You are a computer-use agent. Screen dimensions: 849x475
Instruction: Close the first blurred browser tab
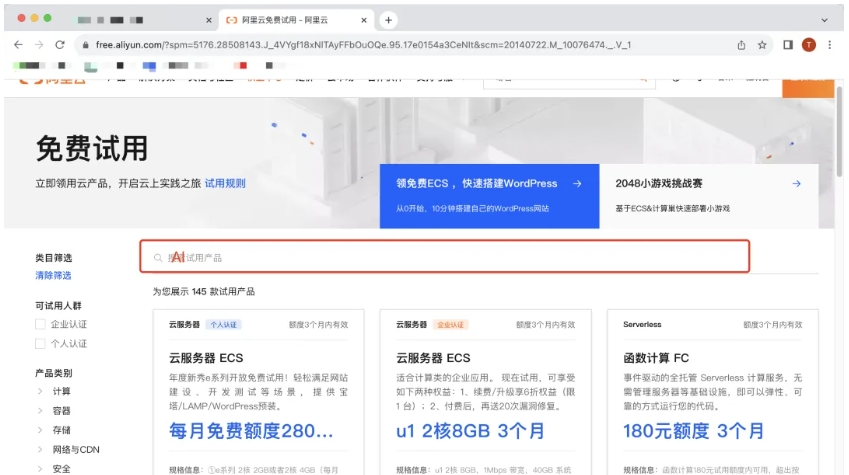pyautogui.click(x=209, y=20)
